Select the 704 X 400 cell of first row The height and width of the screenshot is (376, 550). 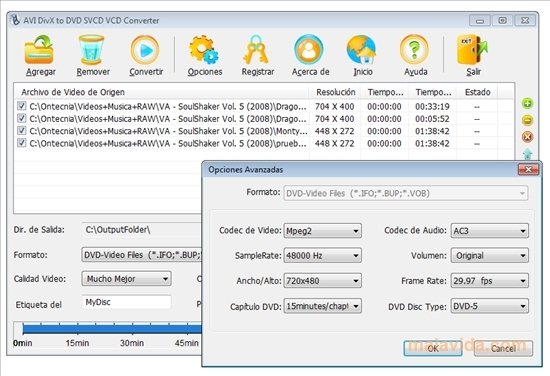[335, 106]
